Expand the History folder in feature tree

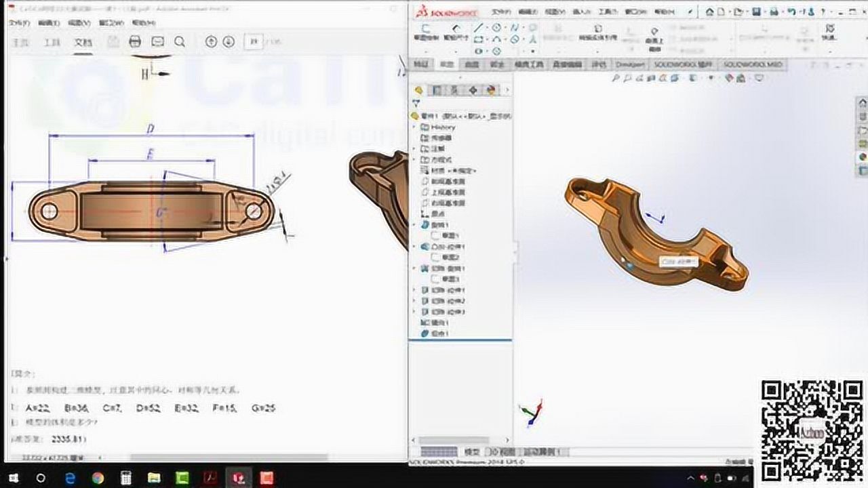point(415,127)
